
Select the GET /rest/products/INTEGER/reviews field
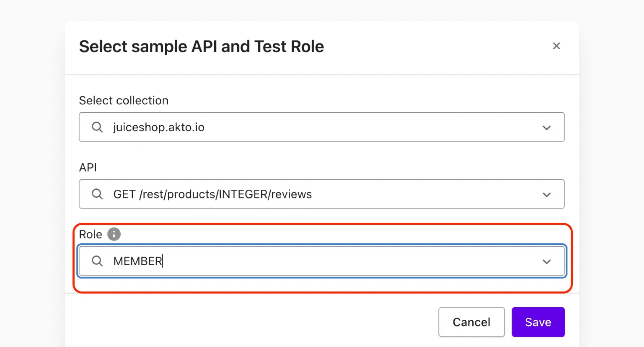pos(299,194)
